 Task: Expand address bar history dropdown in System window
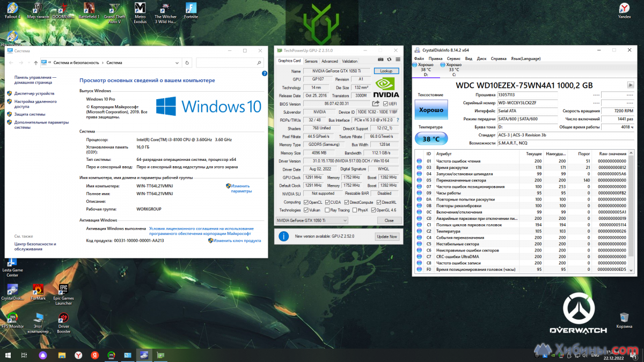pyautogui.click(x=177, y=63)
